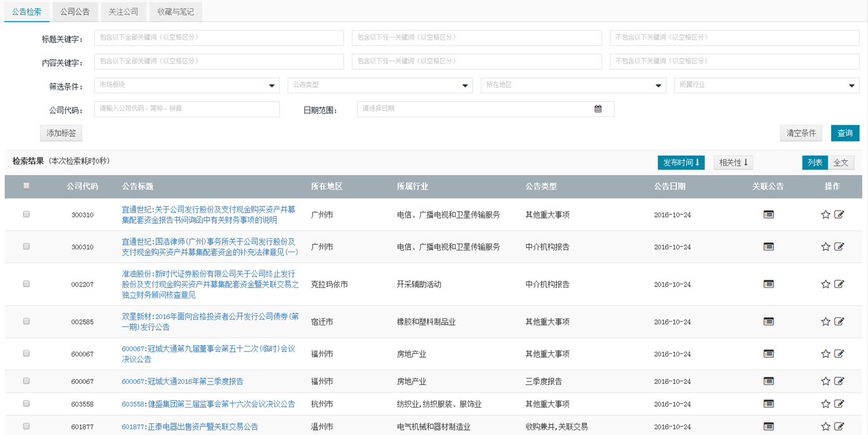Image resolution: width=868 pixels, height=435 pixels.
Task: Sort results by 相关性
Action: pos(734,163)
